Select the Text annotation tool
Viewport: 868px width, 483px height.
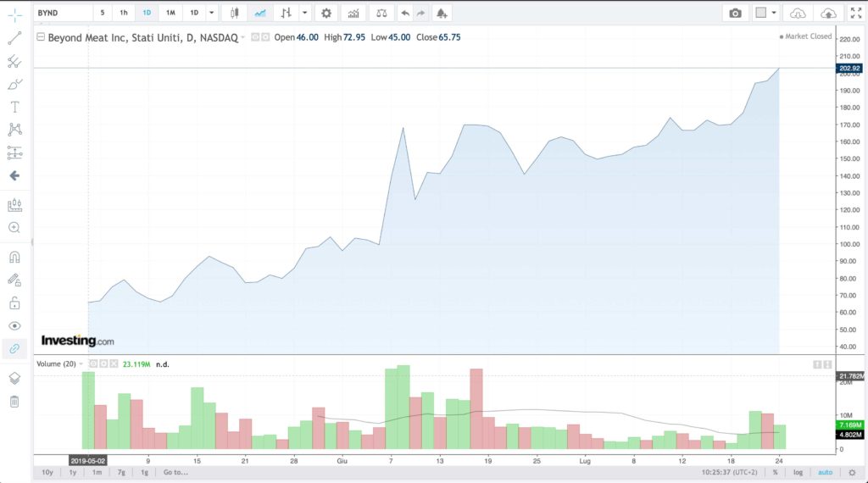point(15,107)
